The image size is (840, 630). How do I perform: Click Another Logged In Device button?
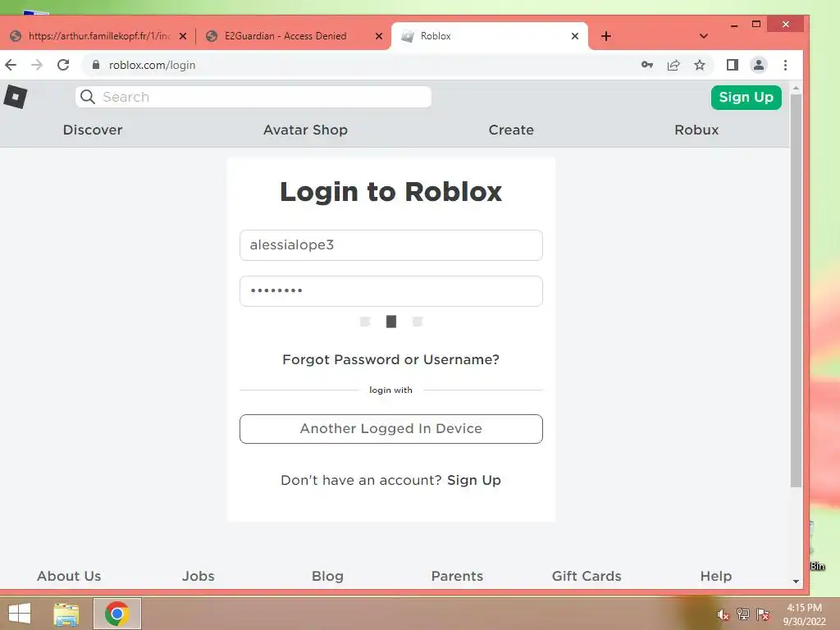tap(391, 428)
